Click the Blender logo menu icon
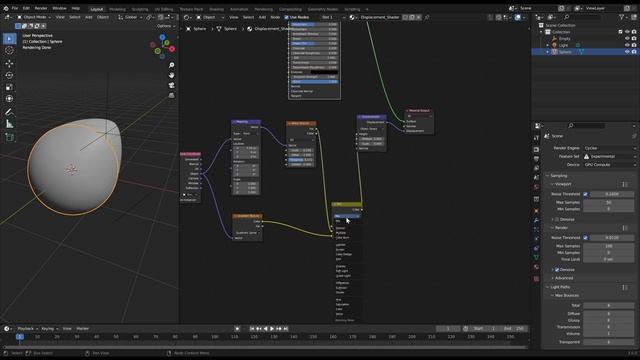The height and width of the screenshot is (360, 640). point(6,8)
